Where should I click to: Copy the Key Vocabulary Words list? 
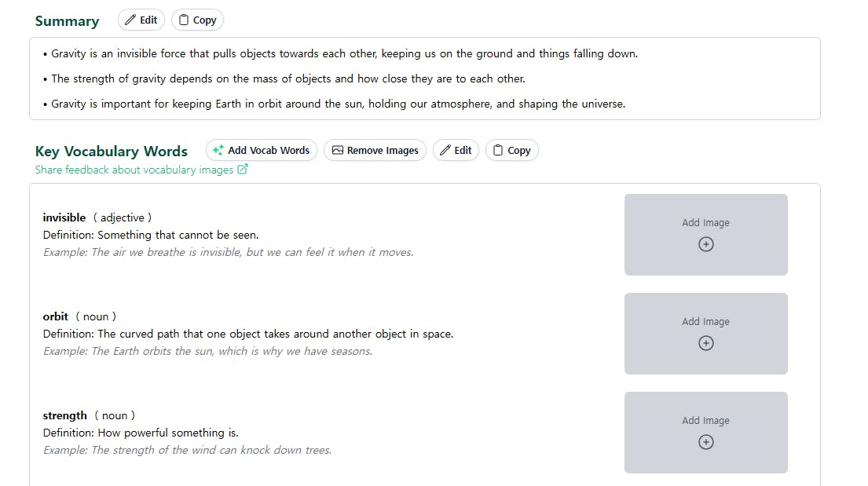pyautogui.click(x=511, y=151)
